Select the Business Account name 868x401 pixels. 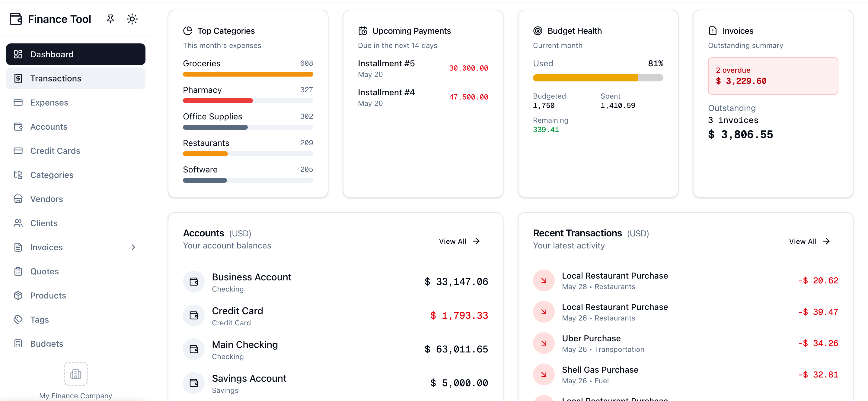pyautogui.click(x=252, y=277)
